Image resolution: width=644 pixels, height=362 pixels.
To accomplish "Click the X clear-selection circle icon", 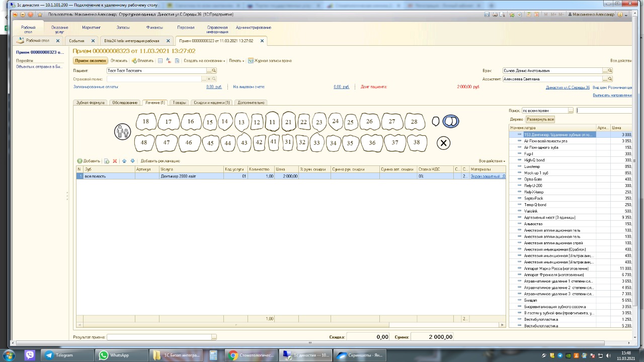I will (443, 143).
